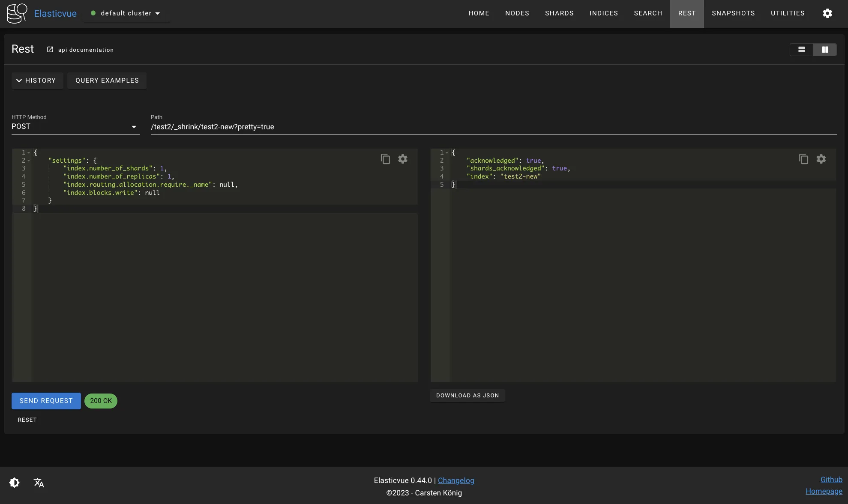This screenshot has width=848, height=504.
Task: Open the Changelog link
Action: 455,480
